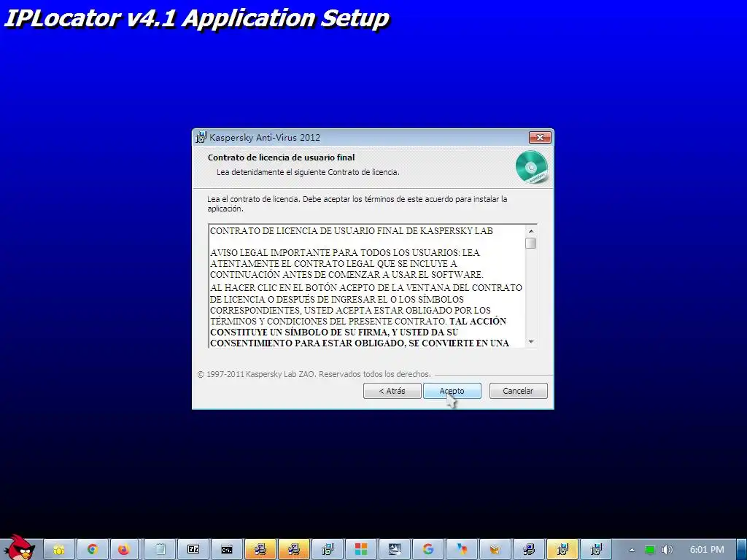Viewport: 747px width, 560px height.
Task: Close the Kaspersky Anti-Virus 2012 dialog
Action: (540, 137)
